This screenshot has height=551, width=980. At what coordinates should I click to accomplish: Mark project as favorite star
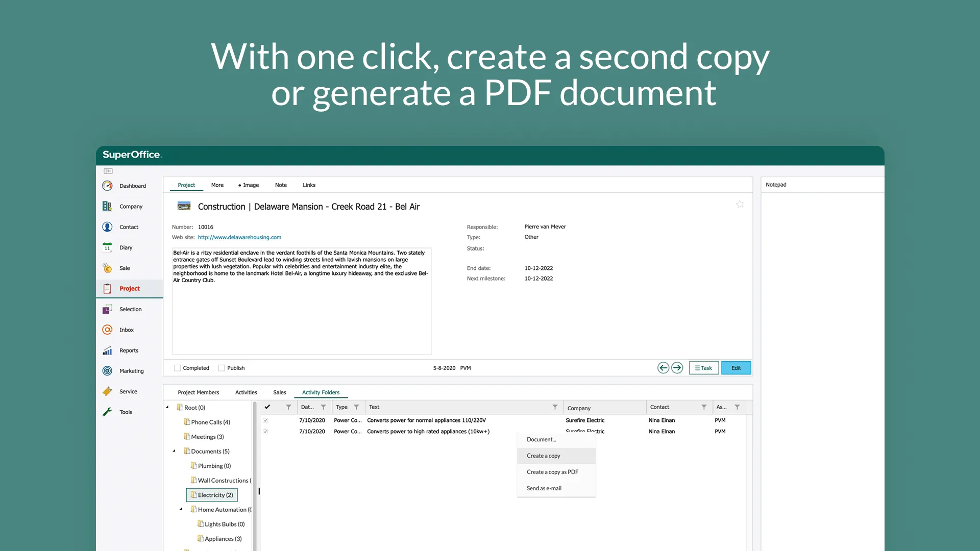click(x=740, y=204)
